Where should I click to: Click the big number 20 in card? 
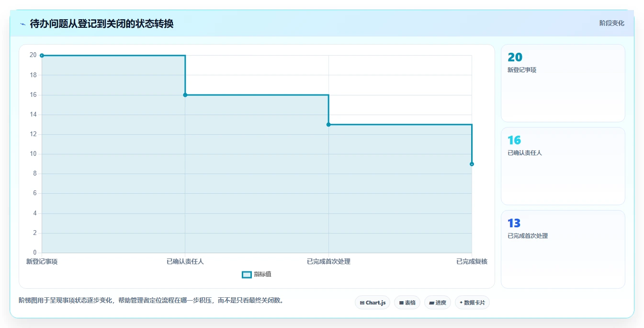pyautogui.click(x=515, y=58)
